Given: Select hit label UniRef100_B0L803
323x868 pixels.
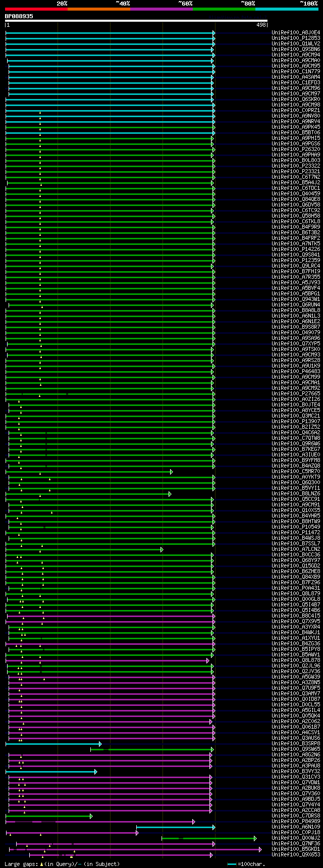Looking at the screenshot, I should 296,160.
